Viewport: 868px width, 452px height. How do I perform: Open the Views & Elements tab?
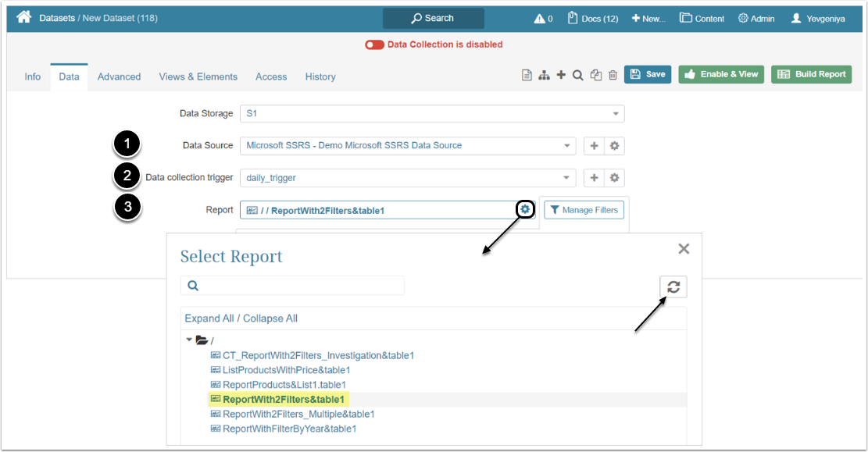(198, 77)
